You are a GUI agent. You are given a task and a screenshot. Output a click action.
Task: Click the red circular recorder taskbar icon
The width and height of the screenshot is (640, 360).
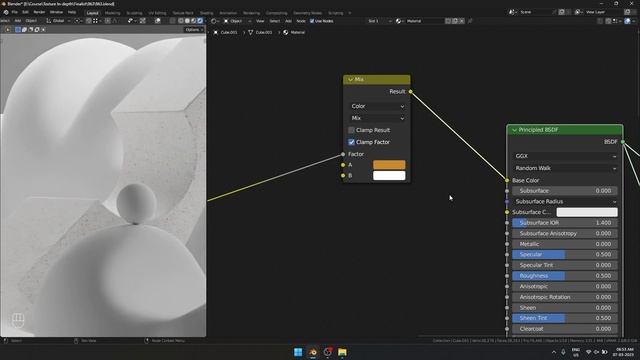coord(327,352)
